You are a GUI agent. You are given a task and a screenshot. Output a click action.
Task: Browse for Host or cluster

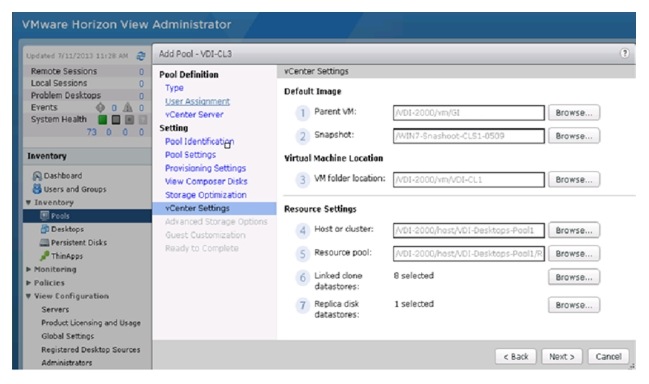point(574,230)
